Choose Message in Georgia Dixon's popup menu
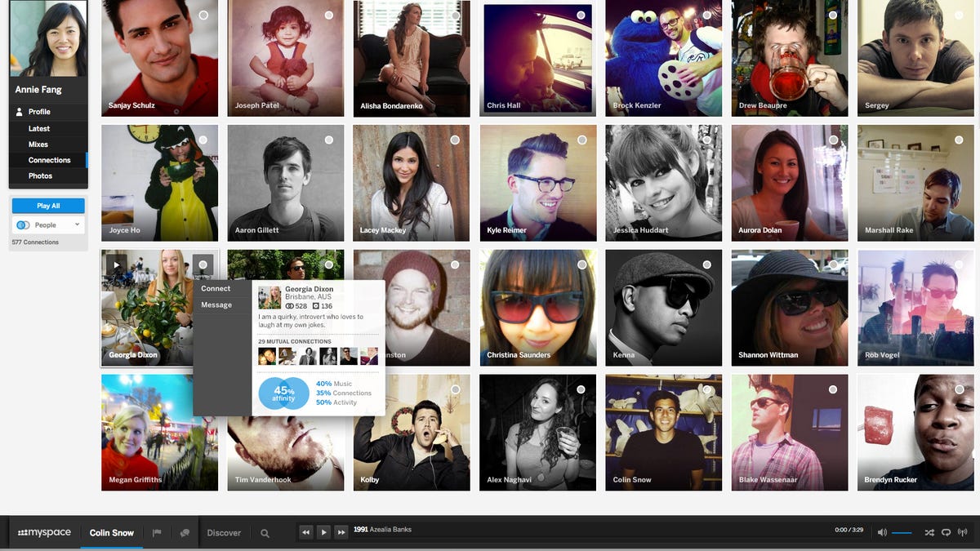 [x=216, y=304]
